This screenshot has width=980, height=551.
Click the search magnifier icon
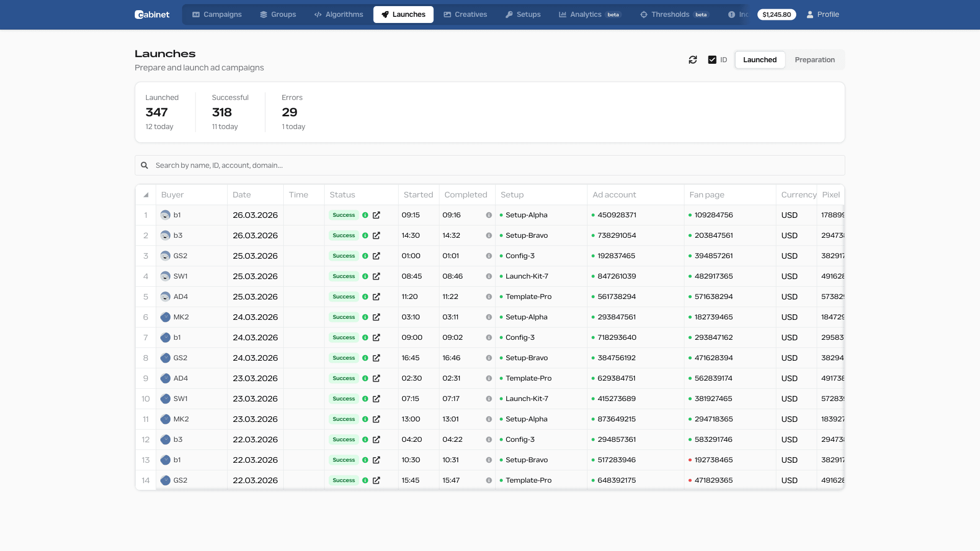(144, 165)
